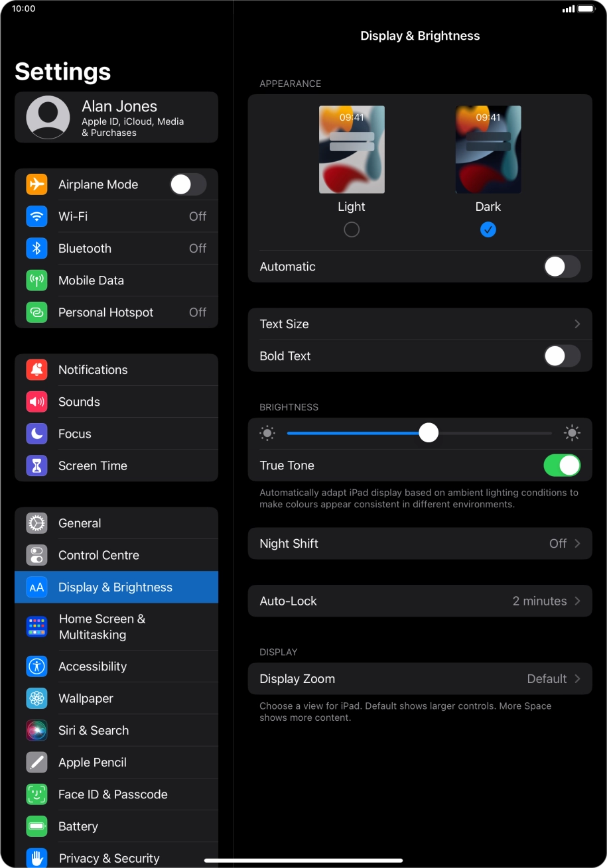Viewport: 607px width, 868px height.
Task: Open the Alan Jones Apple ID profile
Action: (x=116, y=117)
